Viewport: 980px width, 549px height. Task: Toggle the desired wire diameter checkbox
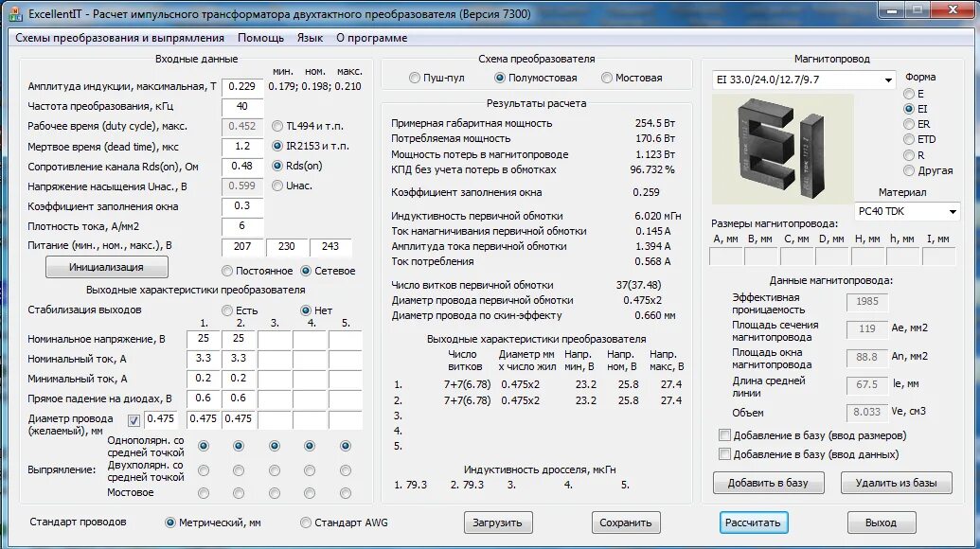pos(134,420)
